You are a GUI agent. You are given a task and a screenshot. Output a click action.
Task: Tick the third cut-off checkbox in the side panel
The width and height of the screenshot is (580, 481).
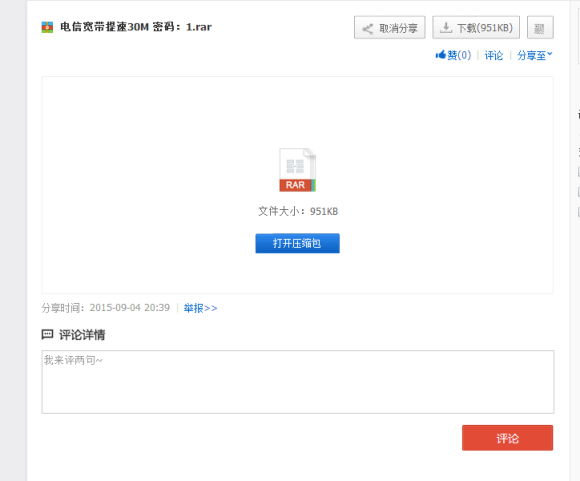(579, 212)
